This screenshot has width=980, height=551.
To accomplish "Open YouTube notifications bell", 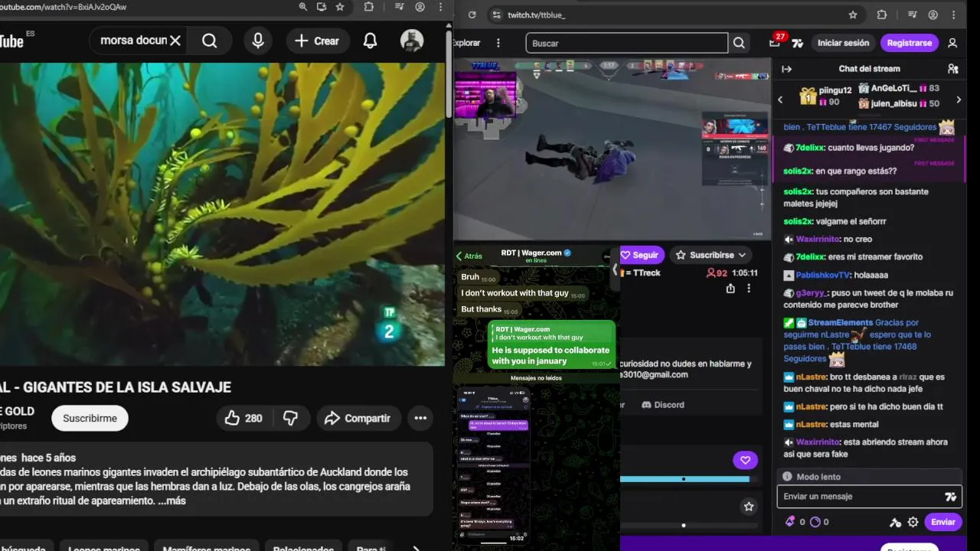I will [370, 41].
